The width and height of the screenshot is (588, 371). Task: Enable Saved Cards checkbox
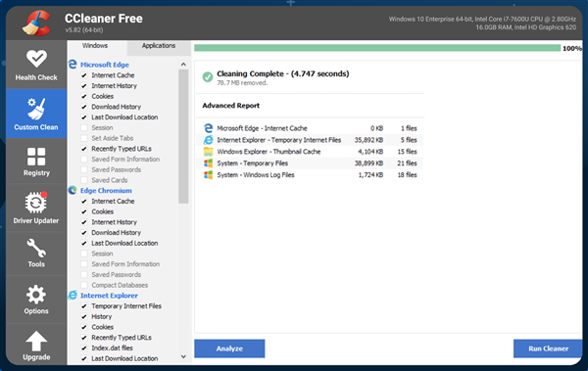(84, 180)
